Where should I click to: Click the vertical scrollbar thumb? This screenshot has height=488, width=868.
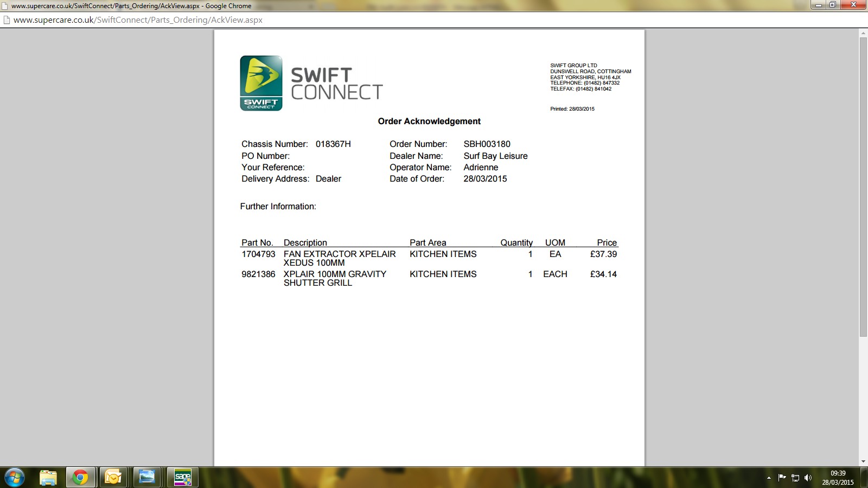click(x=863, y=187)
